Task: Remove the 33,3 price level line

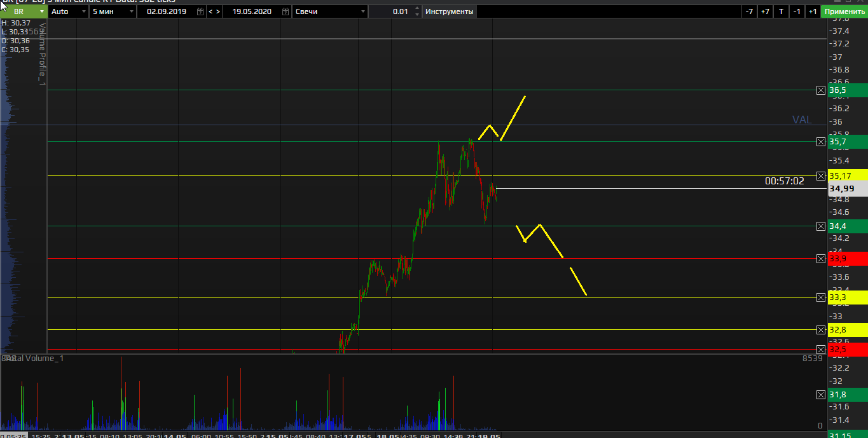Action: click(821, 297)
